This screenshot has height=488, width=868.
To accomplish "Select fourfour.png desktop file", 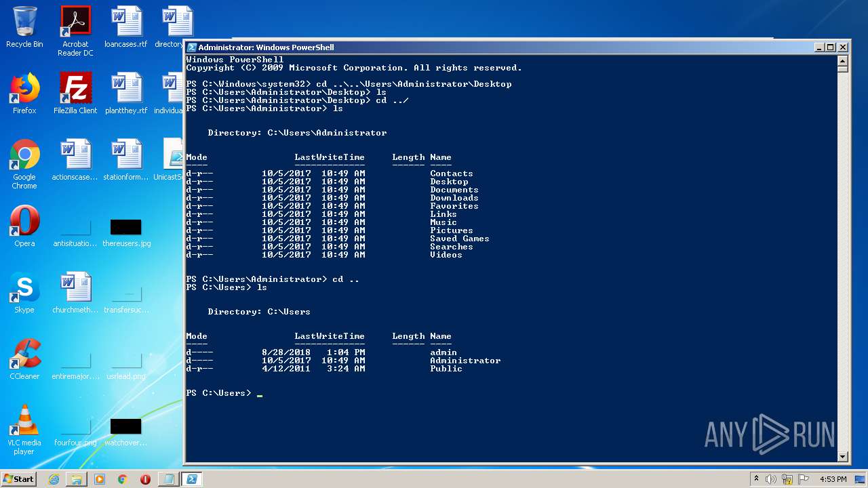I will 75,432.
